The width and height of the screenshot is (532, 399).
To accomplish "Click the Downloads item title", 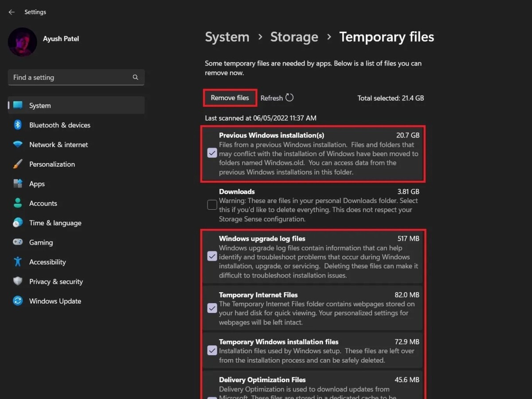I will 237,192.
